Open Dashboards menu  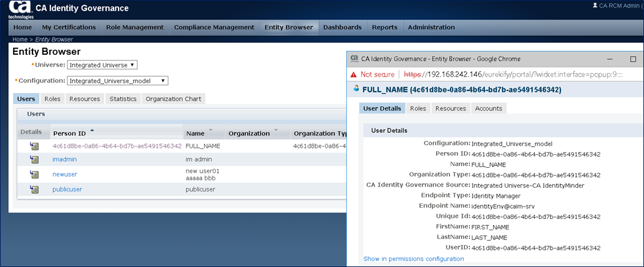tap(343, 27)
